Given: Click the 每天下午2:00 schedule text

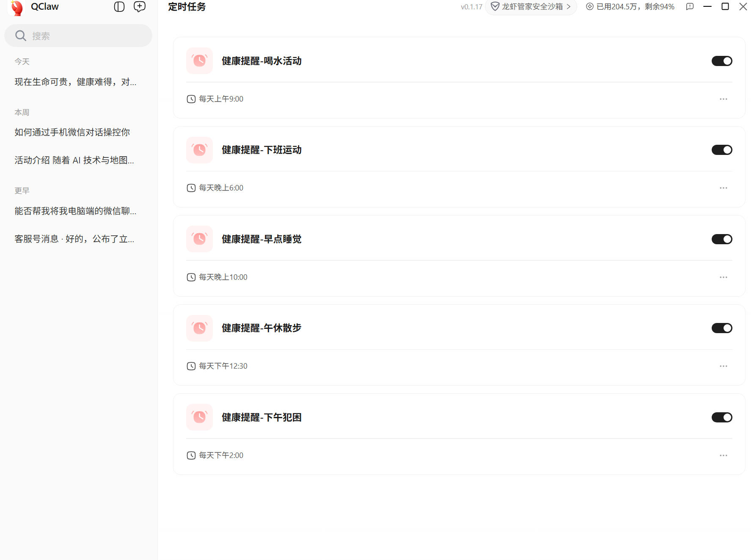Looking at the screenshot, I should coord(221,455).
